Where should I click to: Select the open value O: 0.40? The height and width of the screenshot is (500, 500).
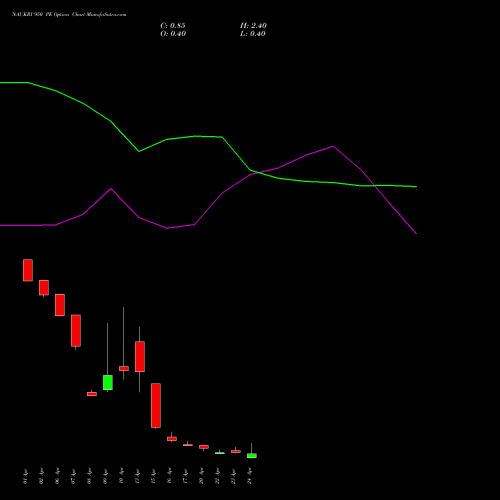click(173, 34)
